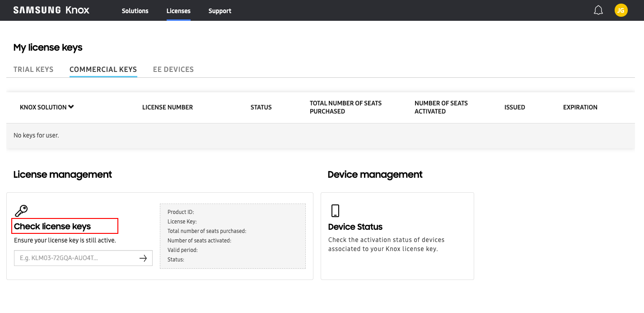Click the 'Product ID:' label

click(x=181, y=212)
